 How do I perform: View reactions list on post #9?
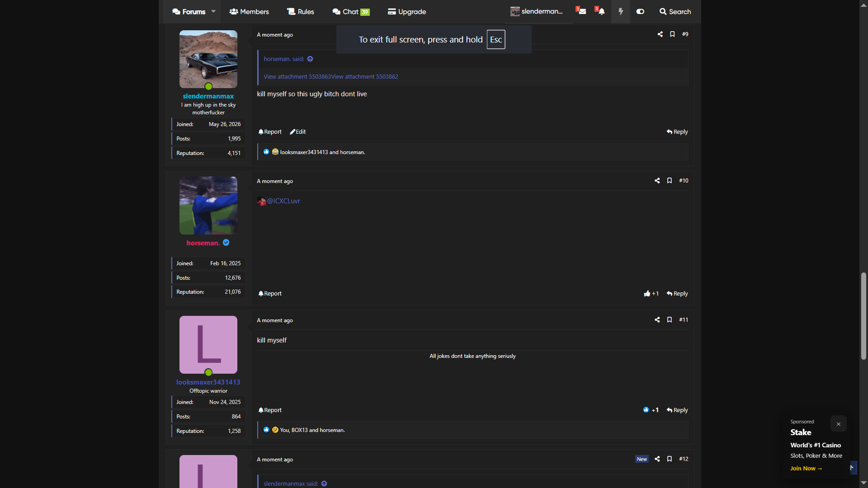click(322, 152)
